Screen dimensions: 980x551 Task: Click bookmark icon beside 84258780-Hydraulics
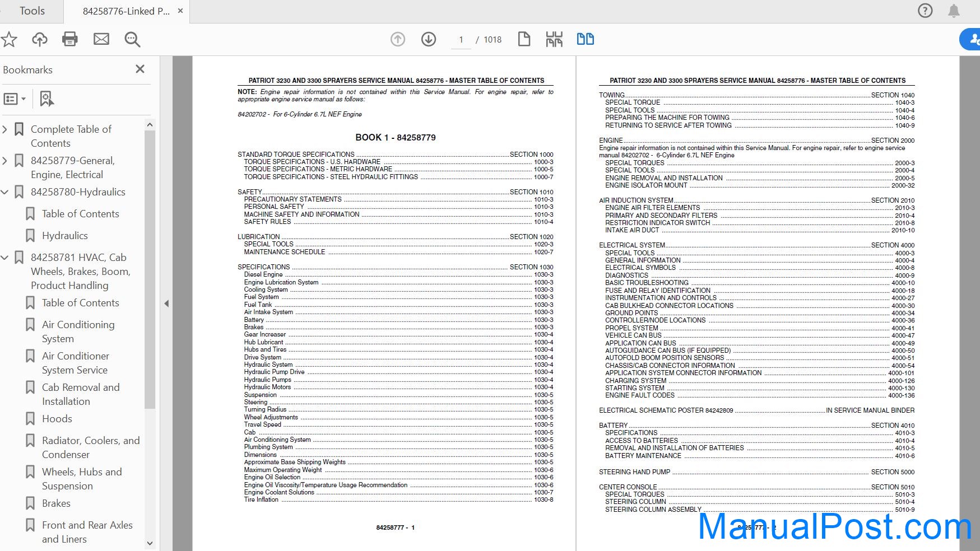point(19,192)
